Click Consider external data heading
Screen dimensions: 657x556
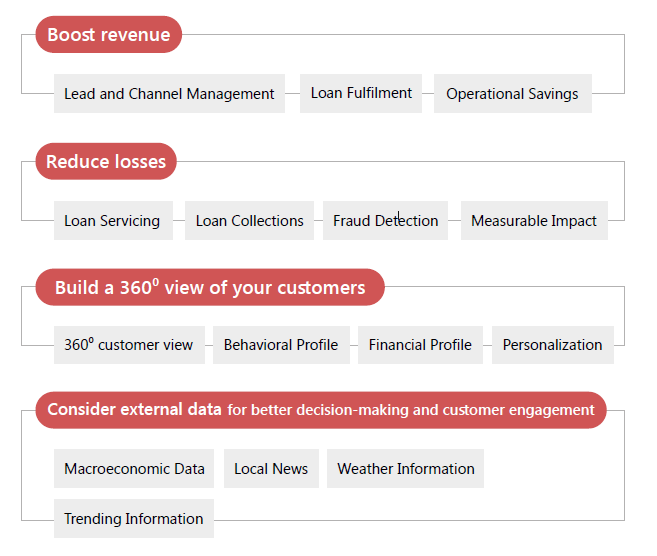[x=321, y=410]
